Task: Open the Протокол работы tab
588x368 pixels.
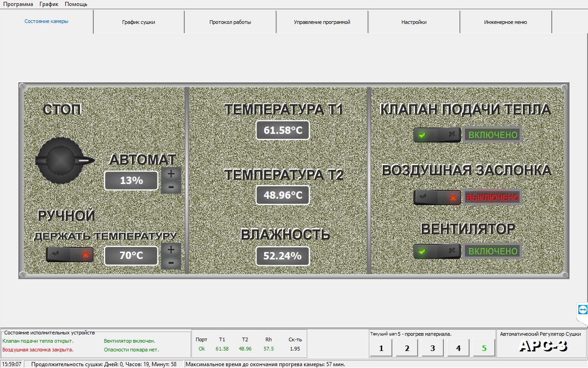Action: [230, 22]
